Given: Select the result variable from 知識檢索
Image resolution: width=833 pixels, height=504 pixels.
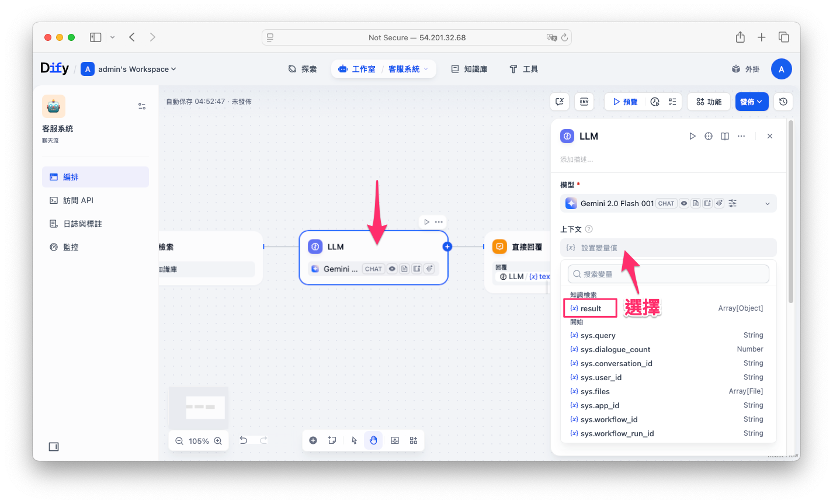Looking at the screenshot, I should coord(591,308).
